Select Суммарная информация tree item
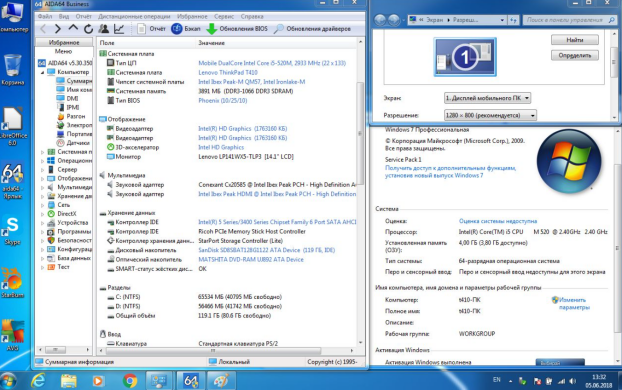 (x=74, y=81)
